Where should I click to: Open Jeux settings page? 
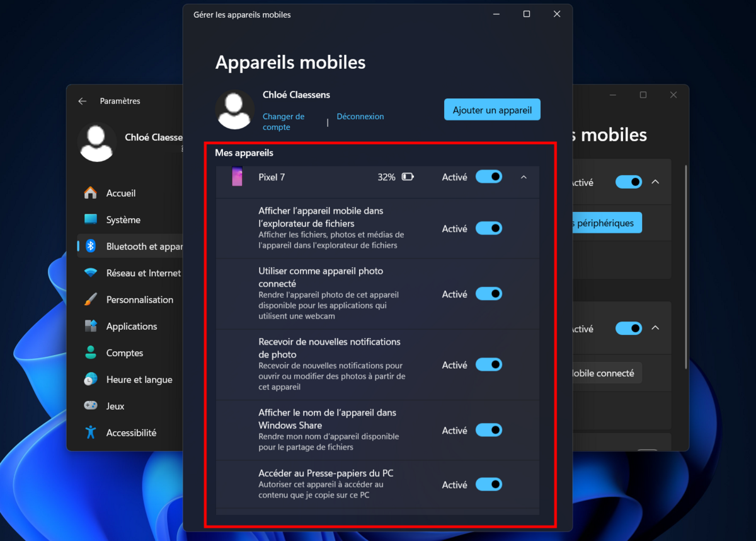pyautogui.click(x=130, y=406)
